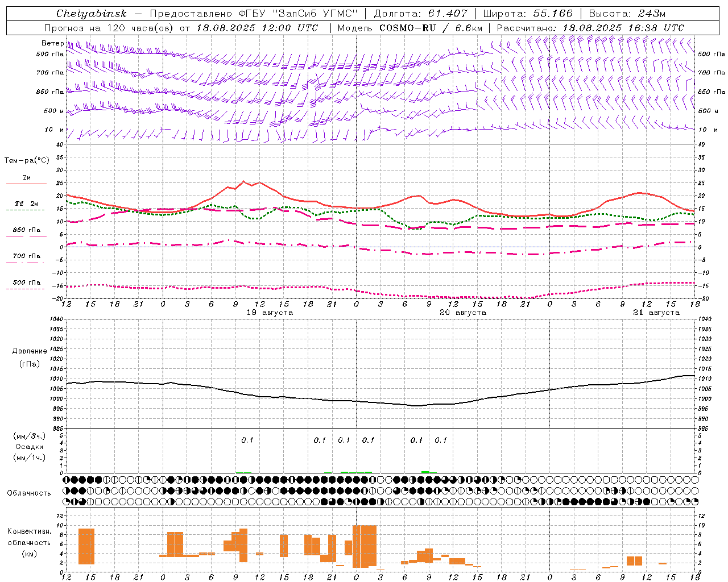Click the Td 2м legend entry
The width and height of the screenshot is (728, 582).
pyautogui.click(x=27, y=203)
